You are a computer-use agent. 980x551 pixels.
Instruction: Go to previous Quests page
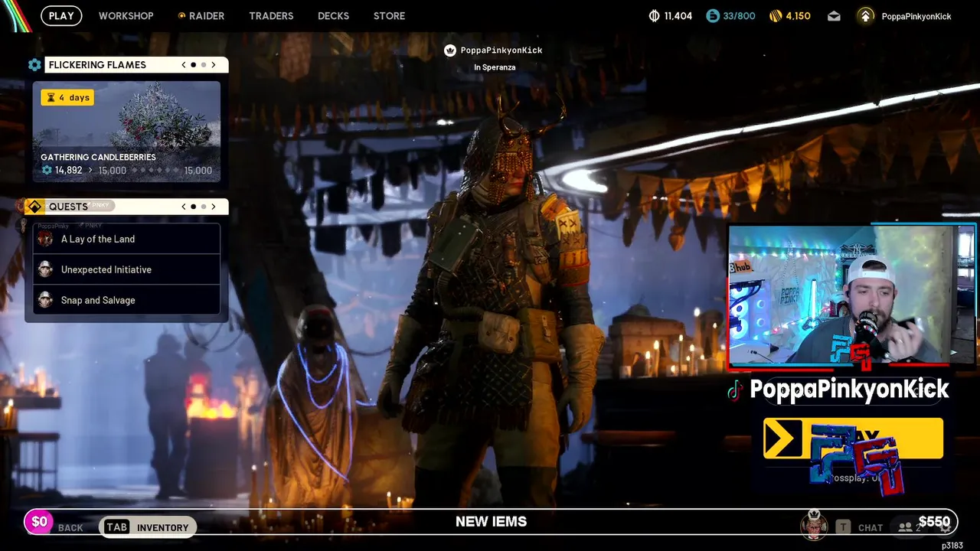coord(184,207)
